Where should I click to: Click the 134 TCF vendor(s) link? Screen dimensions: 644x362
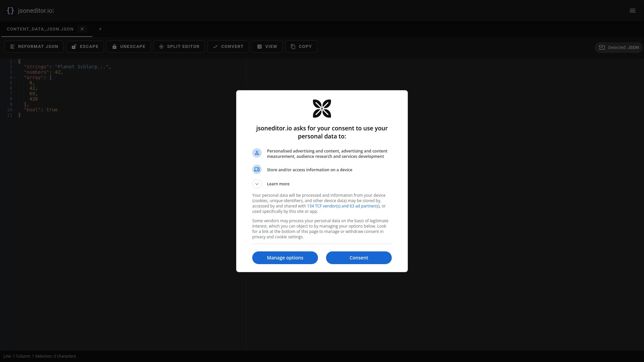point(343,206)
